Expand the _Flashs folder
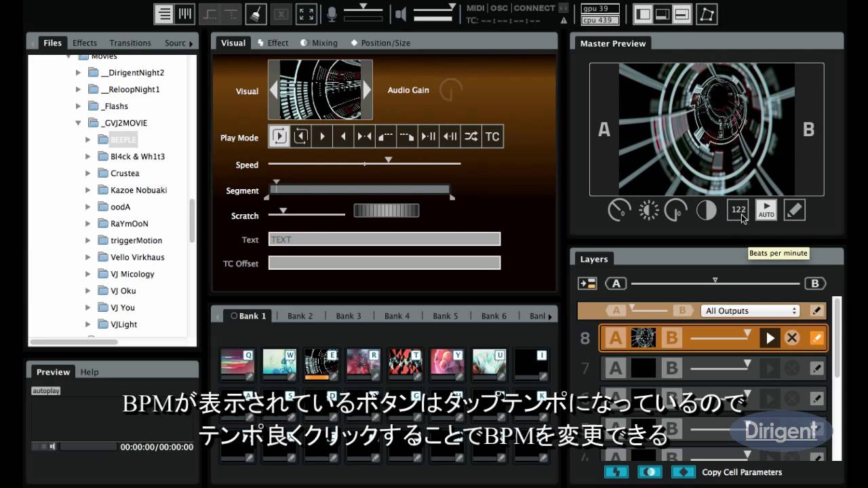Screen dimensions: 868x488 tap(79, 106)
